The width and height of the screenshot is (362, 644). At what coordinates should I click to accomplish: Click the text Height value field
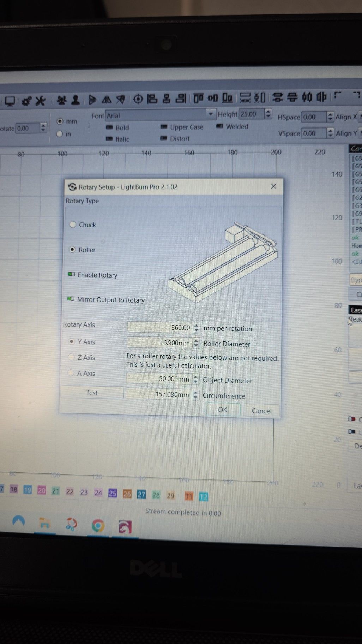click(x=252, y=114)
